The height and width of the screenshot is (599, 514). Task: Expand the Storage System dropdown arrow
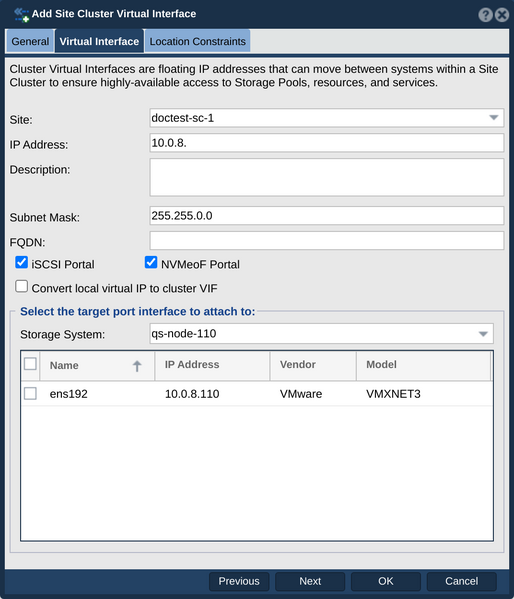[x=483, y=334]
